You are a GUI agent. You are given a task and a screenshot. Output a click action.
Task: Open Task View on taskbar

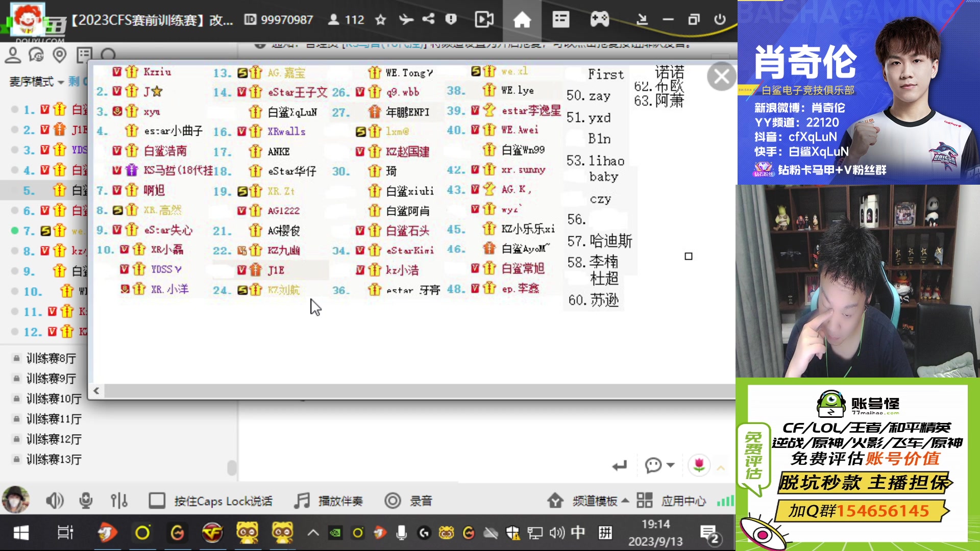[x=65, y=533]
